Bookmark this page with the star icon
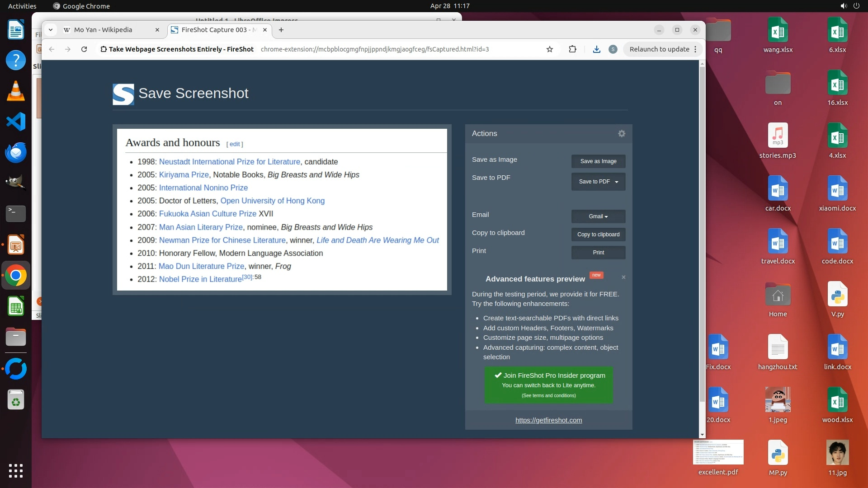 point(550,49)
